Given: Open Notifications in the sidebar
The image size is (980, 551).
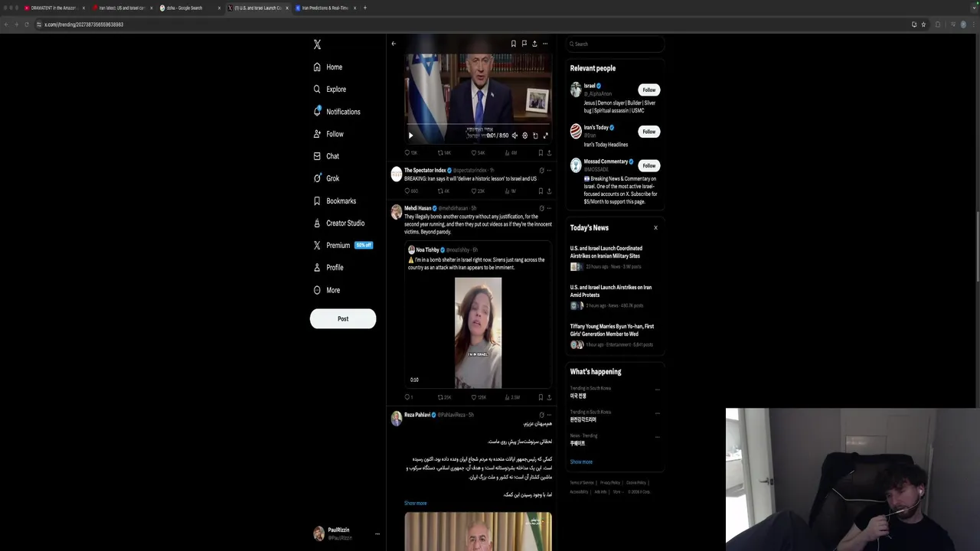Looking at the screenshot, I should 337,112.
